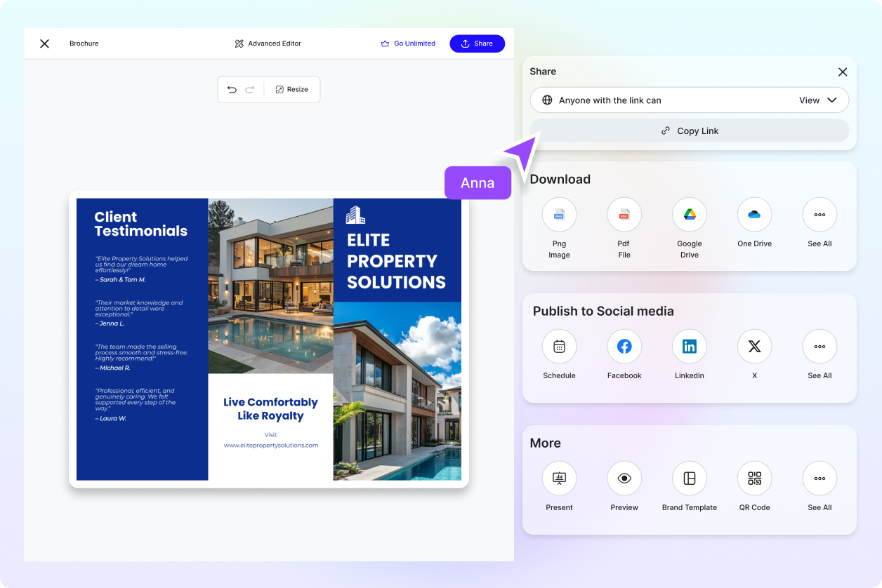Redo the last action
The image size is (882, 588).
click(x=250, y=90)
